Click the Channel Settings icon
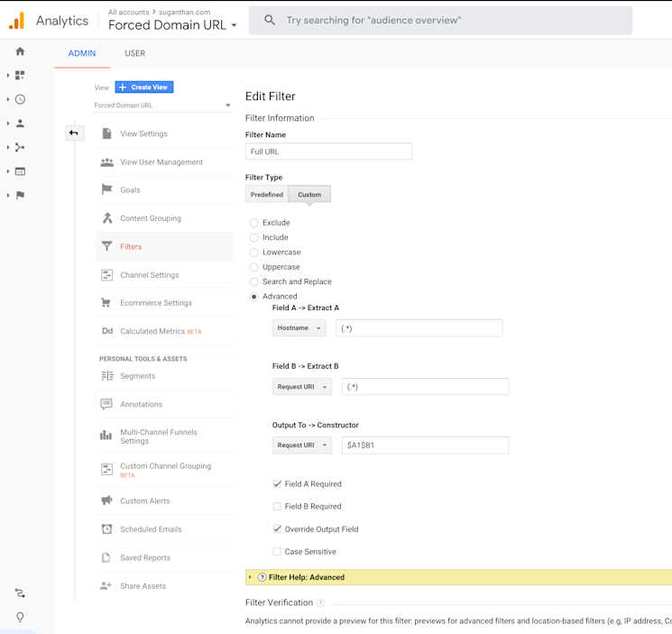This screenshot has height=634, width=672. click(x=106, y=275)
